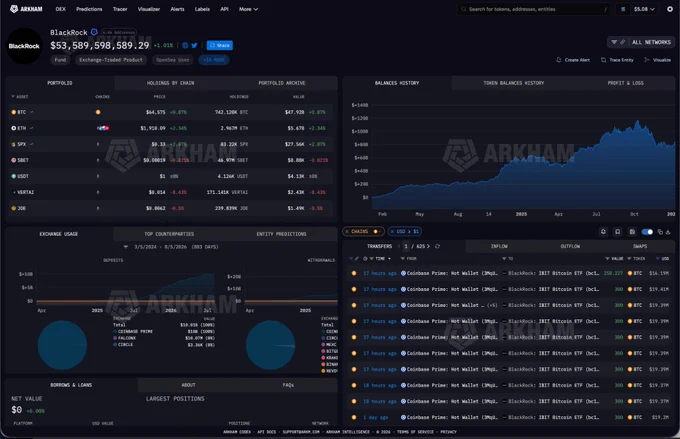Click the BTC coin icon in portfolio
This screenshot has height=439, width=680.
pos(13,112)
